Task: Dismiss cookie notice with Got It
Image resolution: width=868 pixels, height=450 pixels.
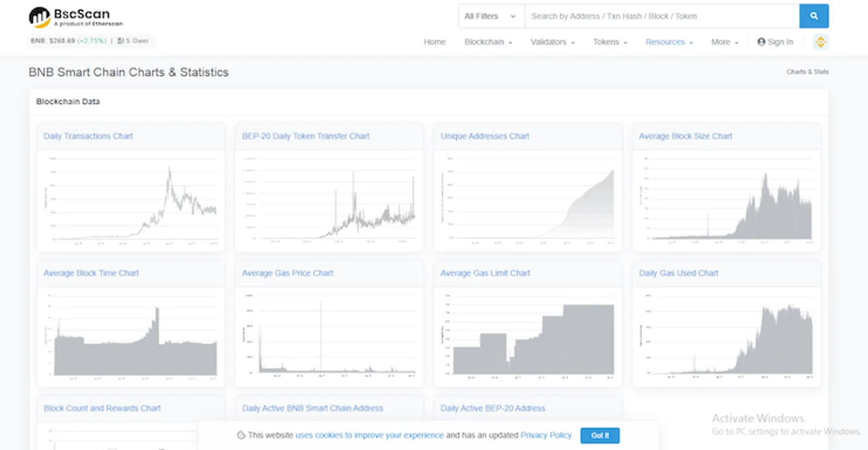Action: [600, 435]
